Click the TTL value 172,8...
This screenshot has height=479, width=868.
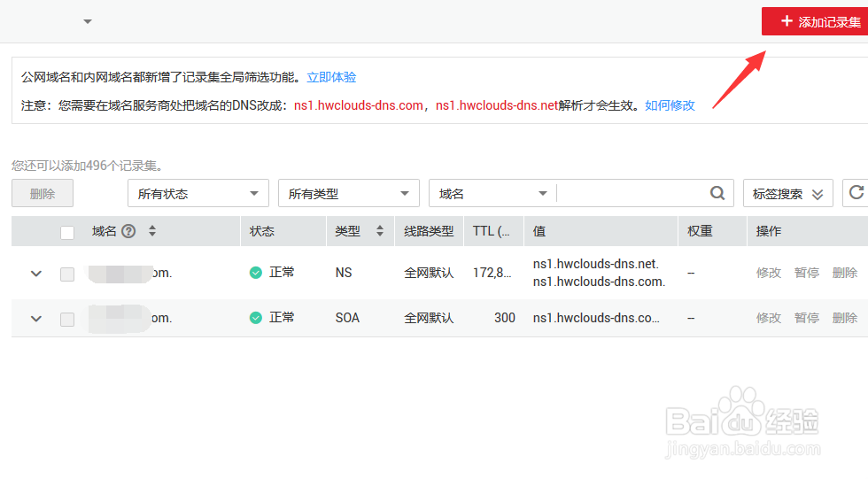pyautogui.click(x=492, y=273)
